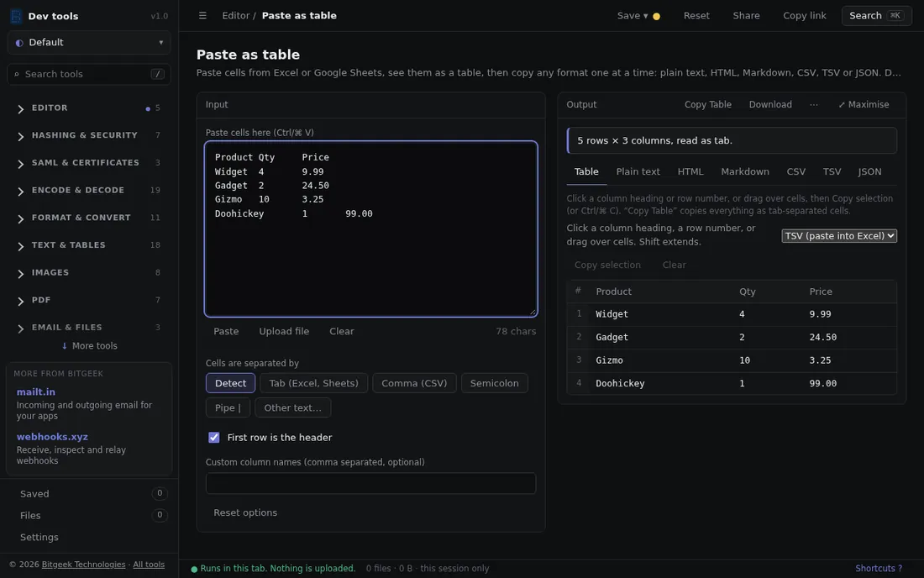The width and height of the screenshot is (924, 578).
Task: Switch to the Markdown output tab
Action: click(x=745, y=172)
